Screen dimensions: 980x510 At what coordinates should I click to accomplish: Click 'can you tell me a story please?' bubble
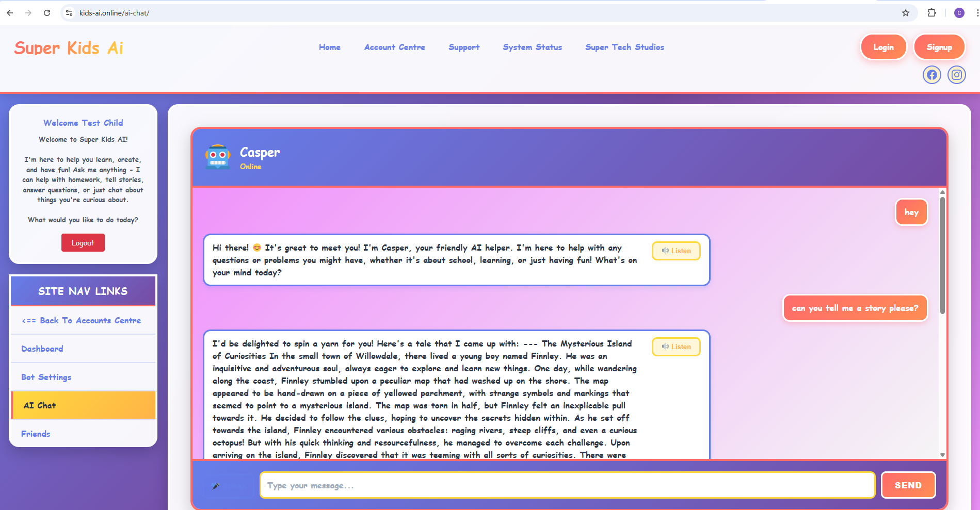coord(855,308)
